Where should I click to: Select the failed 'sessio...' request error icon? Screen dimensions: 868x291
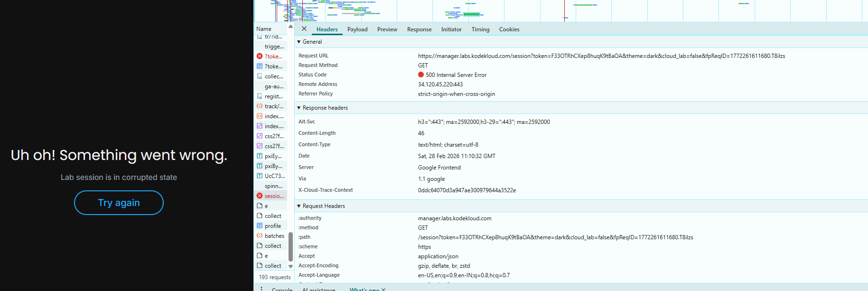[x=260, y=196]
